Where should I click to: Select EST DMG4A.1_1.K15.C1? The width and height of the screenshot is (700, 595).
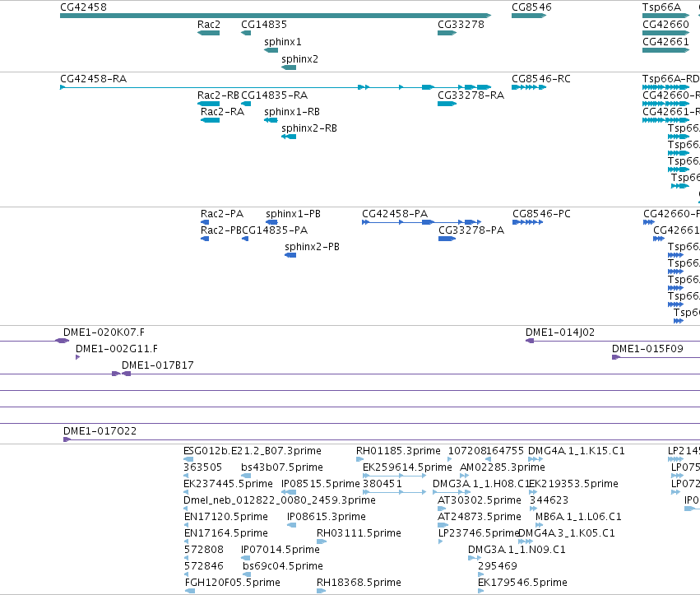tap(577, 451)
